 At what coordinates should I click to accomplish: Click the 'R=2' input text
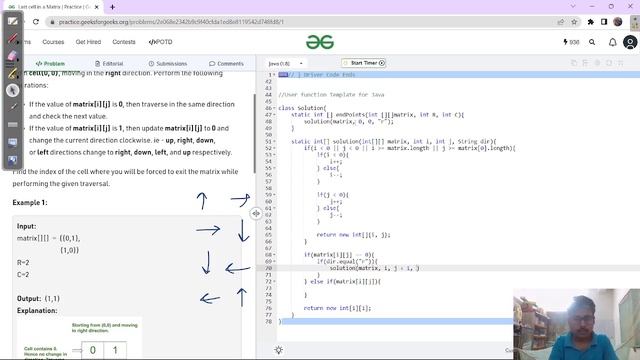(x=23, y=262)
